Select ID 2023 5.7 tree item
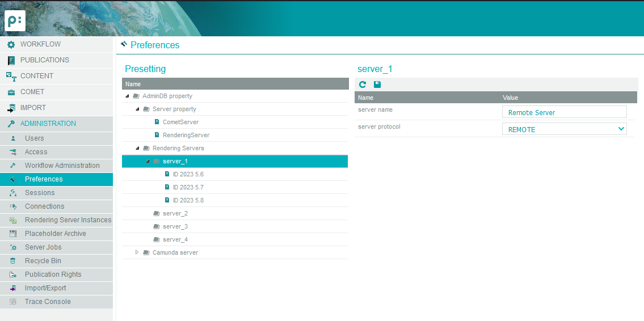This screenshot has height=321, width=644. tap(188, 187)
